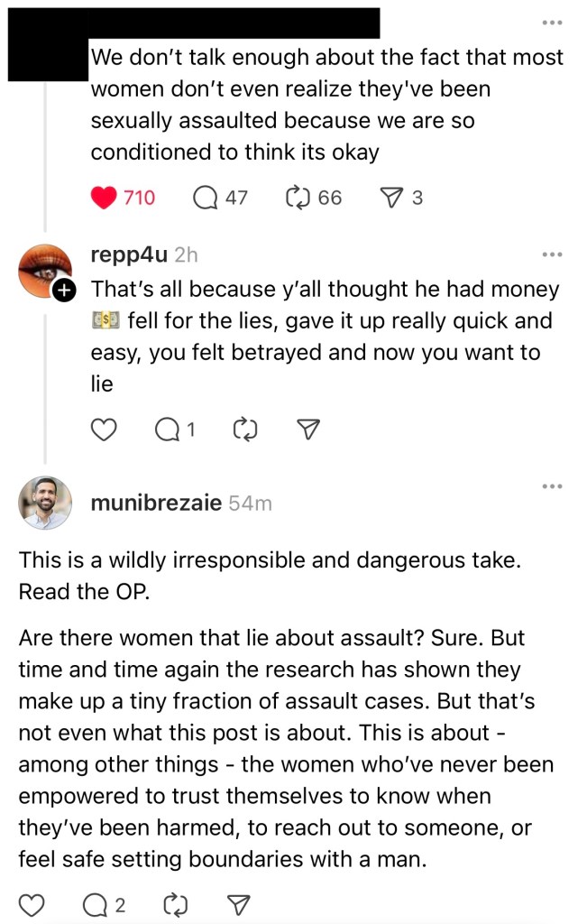Open the 2 replies to munibrezaie

96,905
